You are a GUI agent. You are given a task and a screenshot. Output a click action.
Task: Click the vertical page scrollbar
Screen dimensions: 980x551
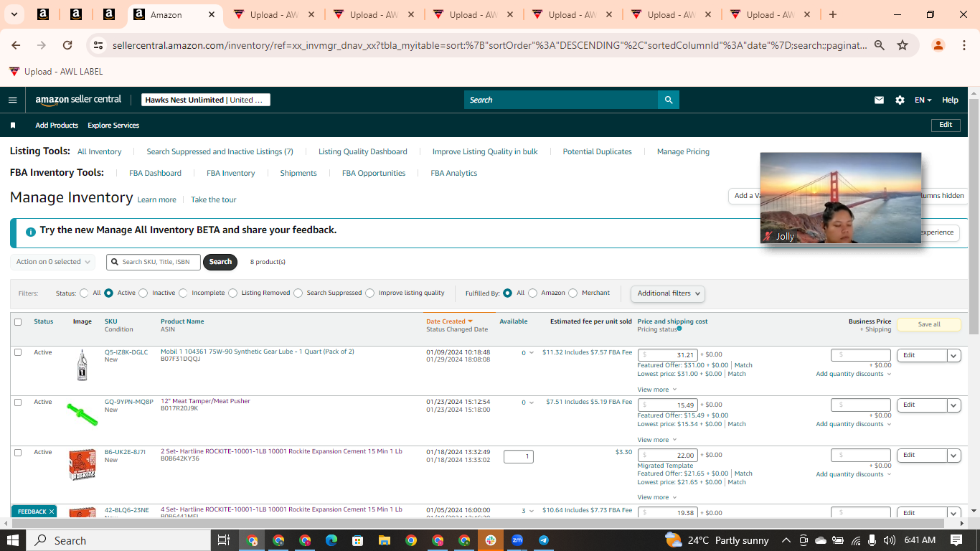974,215
